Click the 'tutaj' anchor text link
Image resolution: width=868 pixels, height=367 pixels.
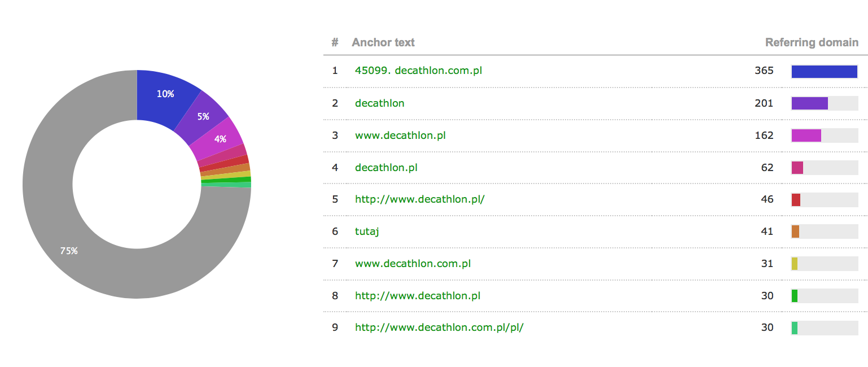367,231
